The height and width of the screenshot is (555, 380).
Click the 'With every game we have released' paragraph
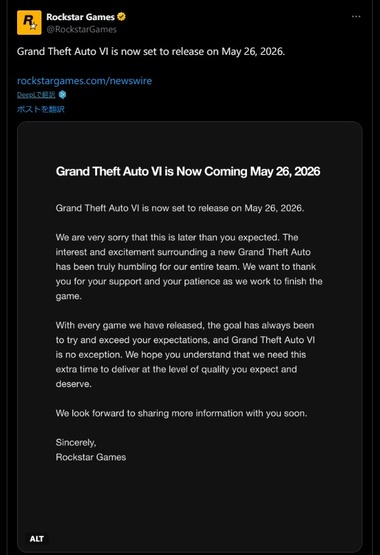pos(185,355)
